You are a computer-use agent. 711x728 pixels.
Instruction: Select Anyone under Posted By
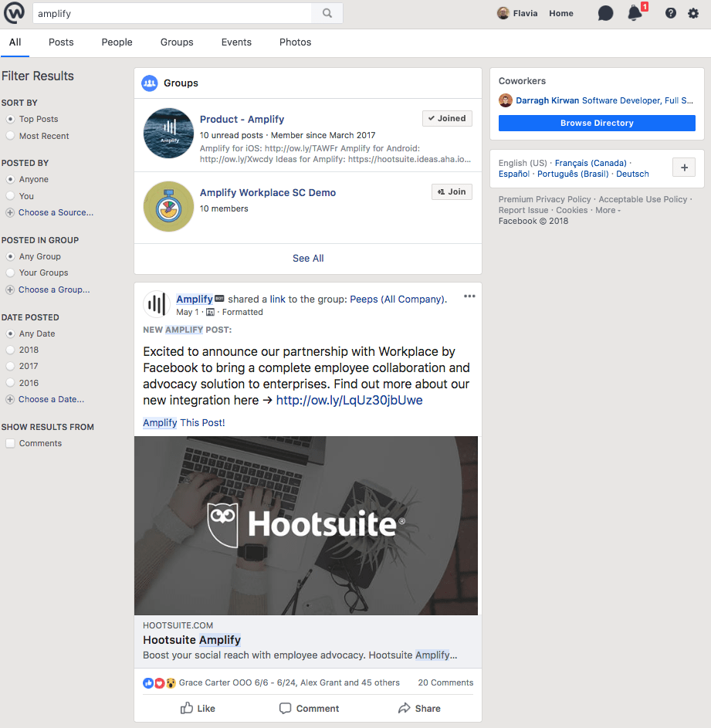(10, 179)
